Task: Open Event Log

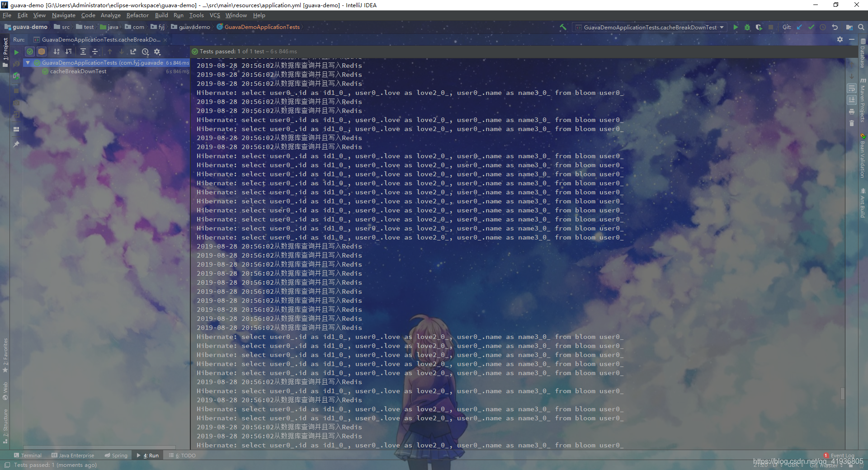Action: (839, 456)
